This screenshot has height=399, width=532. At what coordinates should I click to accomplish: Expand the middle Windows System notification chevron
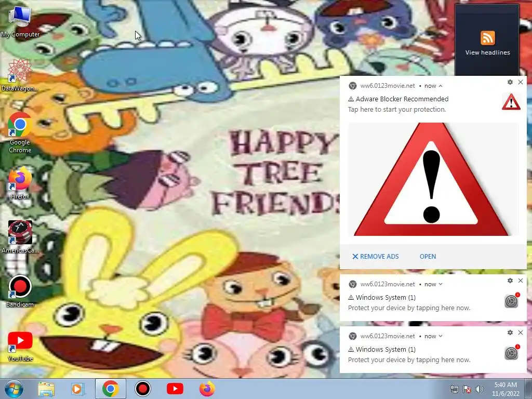click(x=441, y=284)
